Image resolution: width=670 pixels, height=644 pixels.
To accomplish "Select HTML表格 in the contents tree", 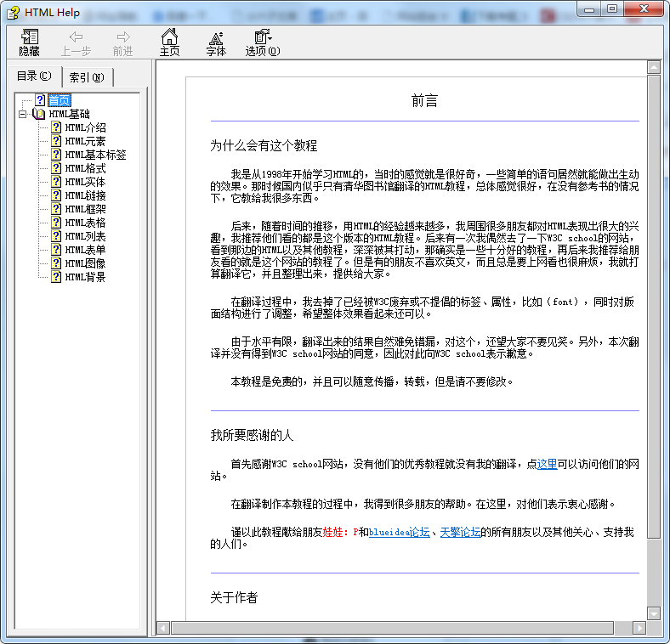I will pyautogui.click(x=85, y=223).
